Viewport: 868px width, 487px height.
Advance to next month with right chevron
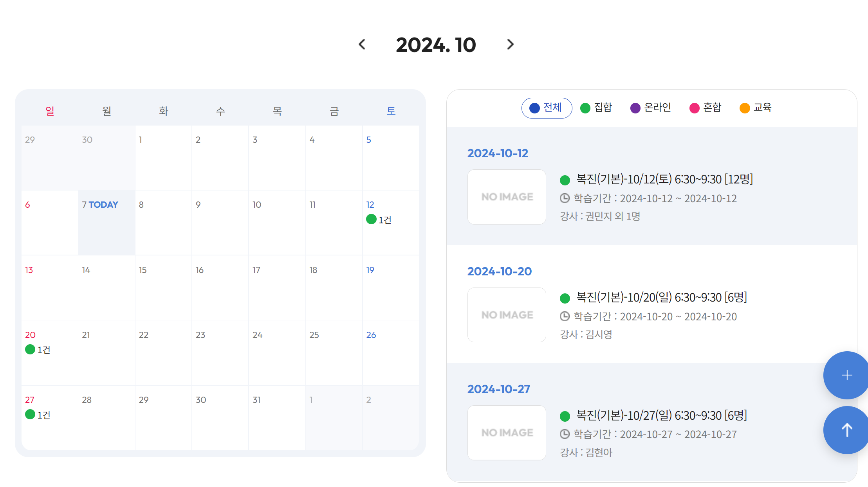510,45
